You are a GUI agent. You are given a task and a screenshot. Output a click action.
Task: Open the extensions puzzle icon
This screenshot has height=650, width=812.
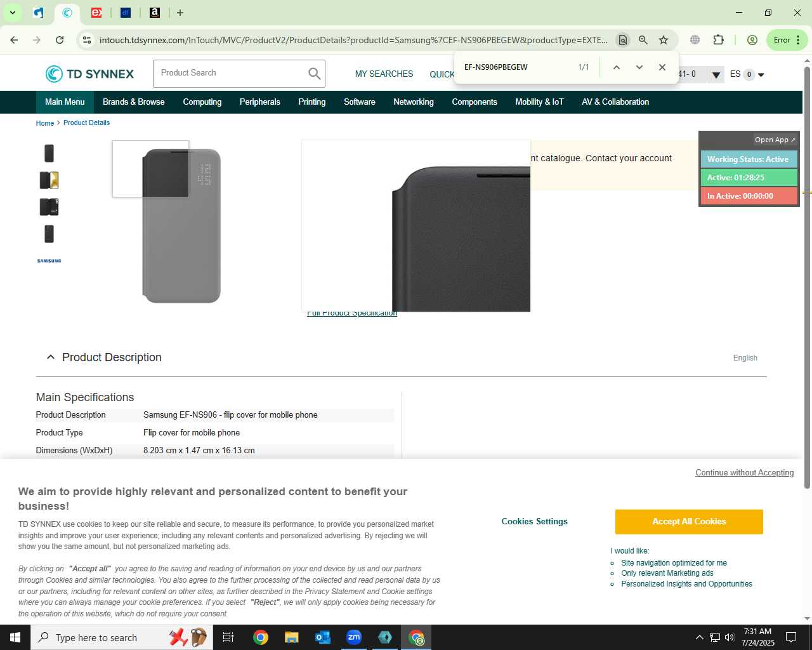[718, 40]
